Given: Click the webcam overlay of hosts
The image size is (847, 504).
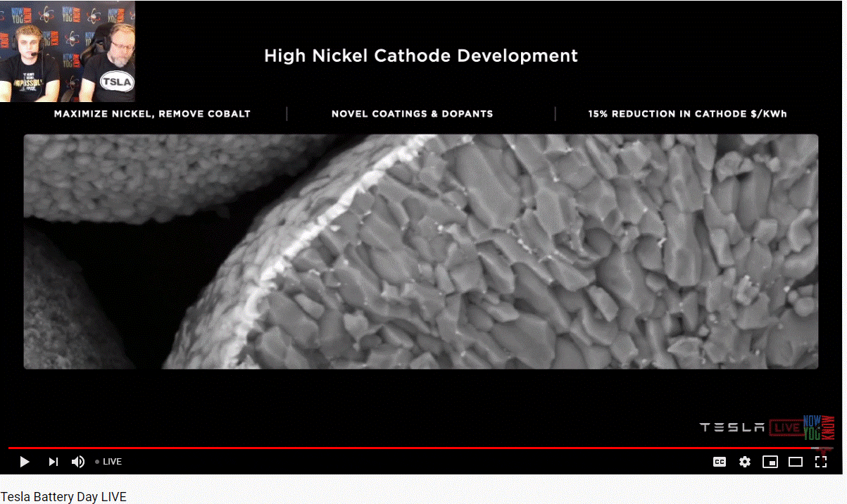Looking at the screenshot, I should [x=68, y=51].
